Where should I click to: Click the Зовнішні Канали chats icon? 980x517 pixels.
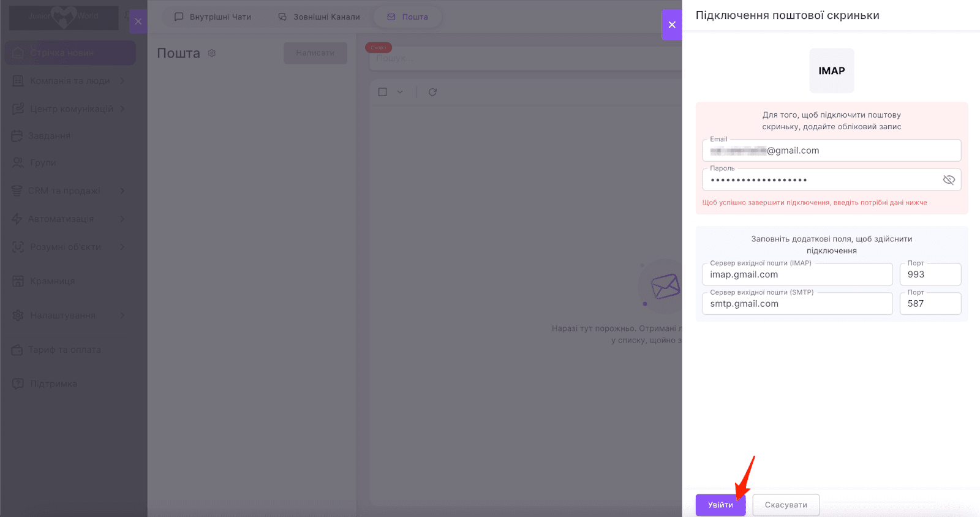click(x=282, y=17)
